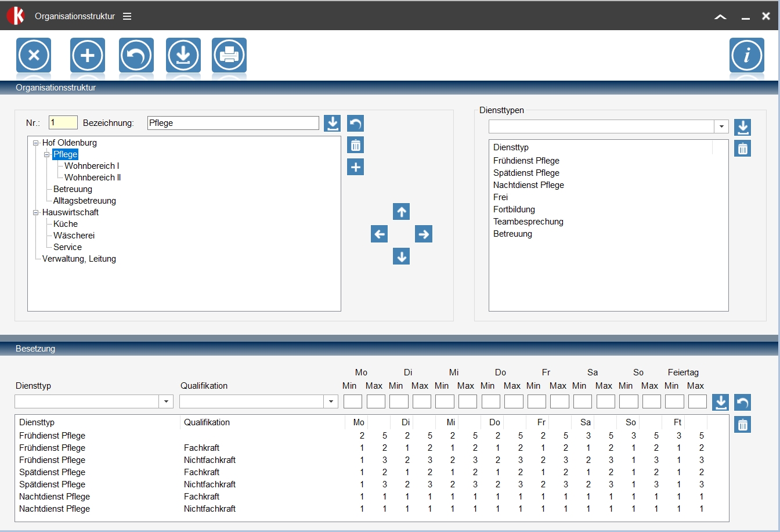
Task: Save the Besetzung entry row
Action: 720,401
